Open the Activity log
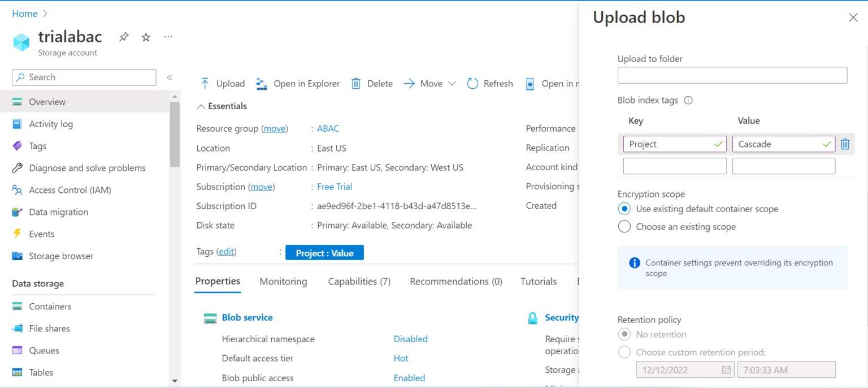The height and width of the screenshot is (388, 868). tap(51, 124)
